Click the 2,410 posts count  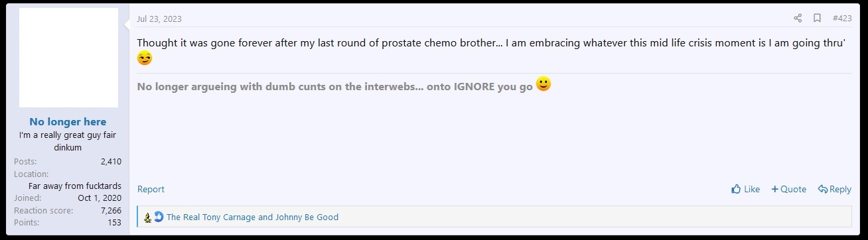pos(111,161)
